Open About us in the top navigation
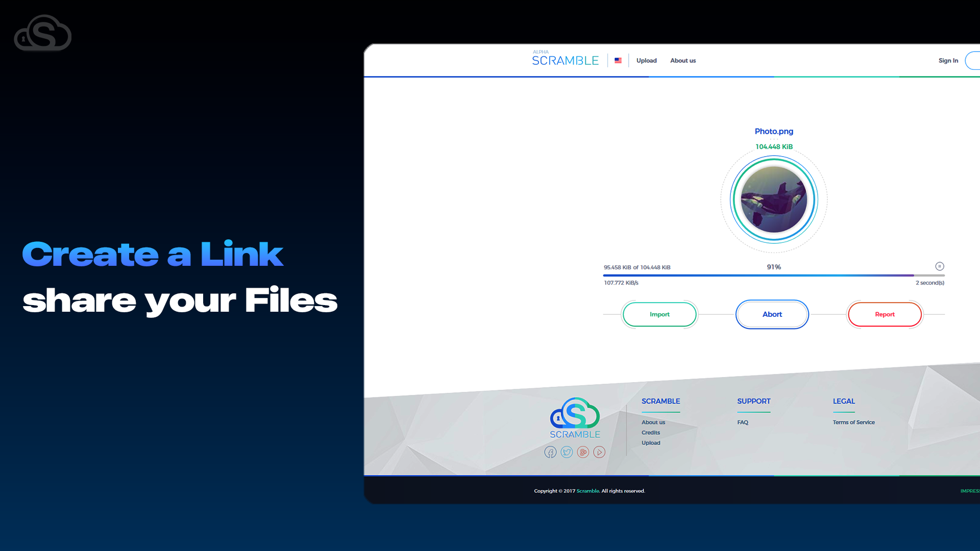Image resolution: width=980 pixels, height=551 pixels. tap(683, 60)
